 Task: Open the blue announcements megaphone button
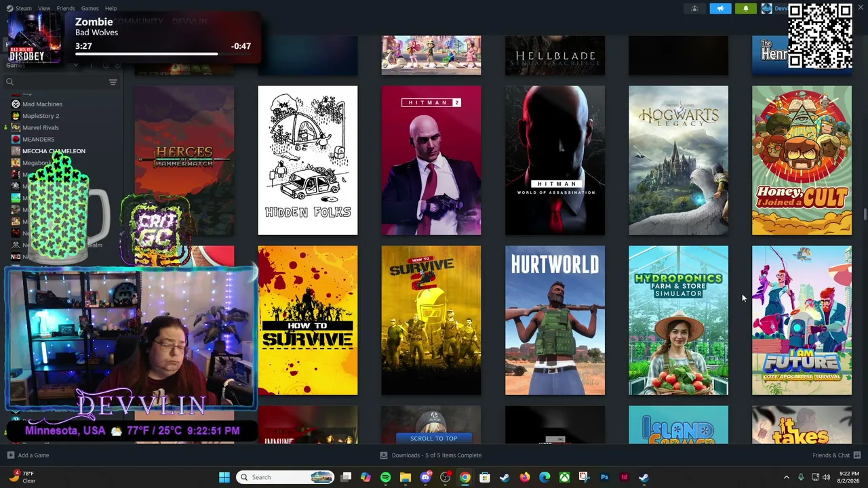tap(720, 9)
